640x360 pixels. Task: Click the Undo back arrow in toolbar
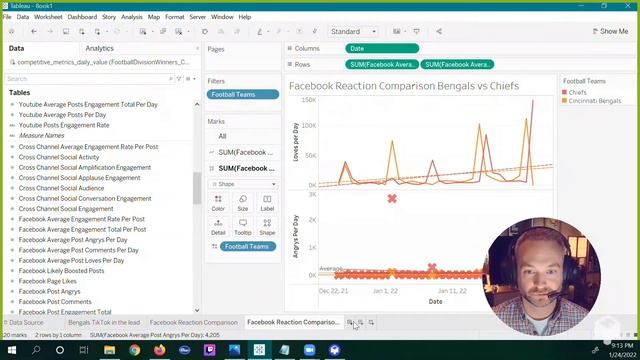(x=34, y=31)
